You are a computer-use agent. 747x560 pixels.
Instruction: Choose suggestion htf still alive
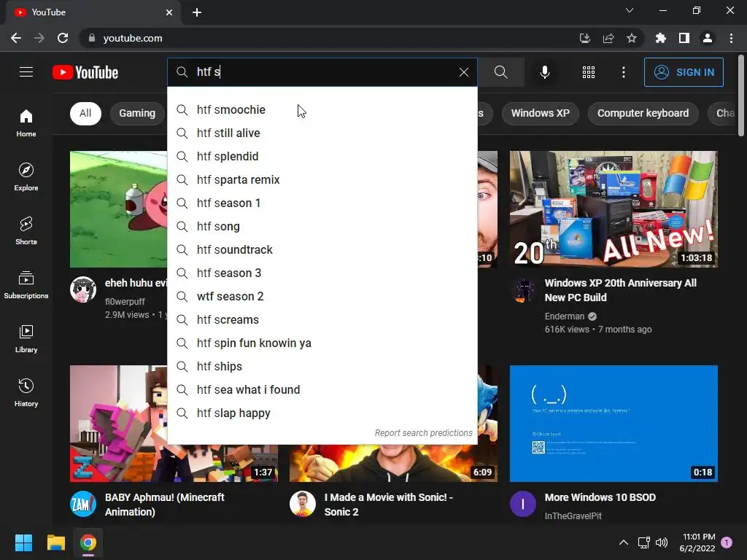click(322, 133)
